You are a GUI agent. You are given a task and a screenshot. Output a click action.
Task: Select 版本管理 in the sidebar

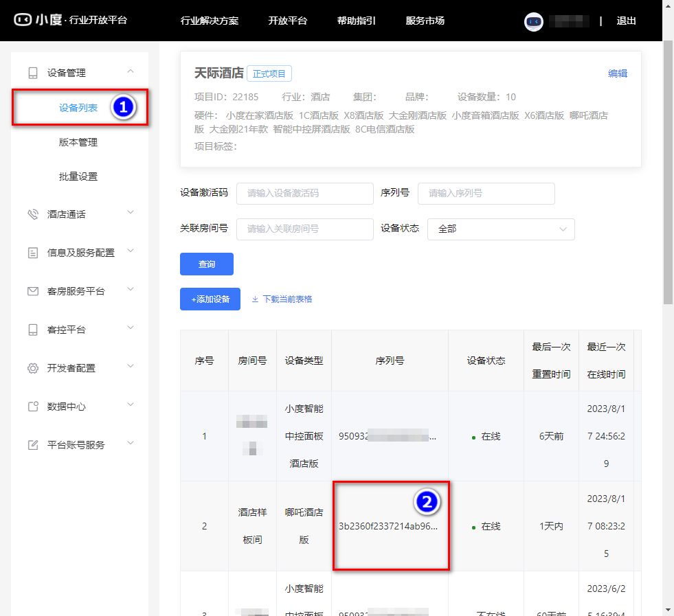coord(78,142)
